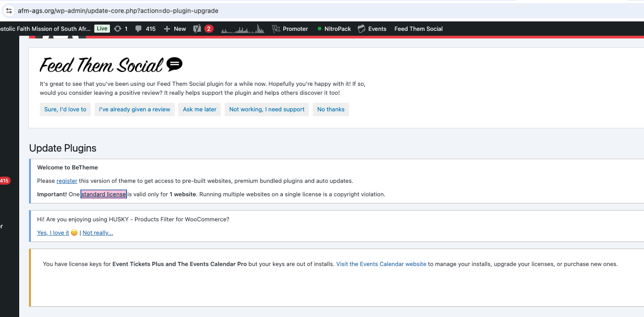This screenshot has width=644, height=317.
Task: Click the site info icon in address bar
Action: pos(9,11)
